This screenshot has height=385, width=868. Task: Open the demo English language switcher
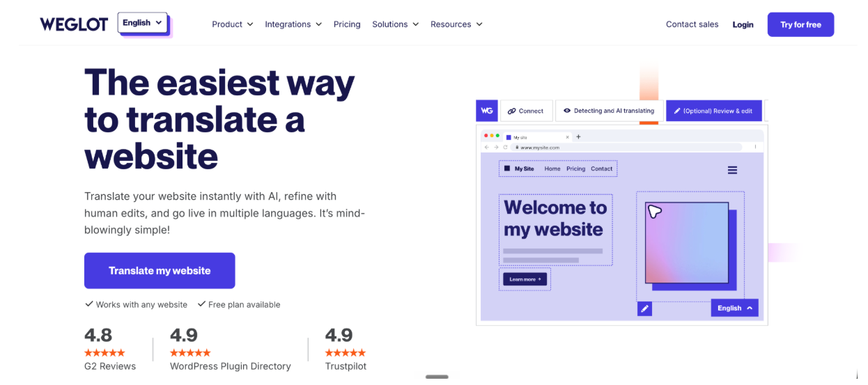[x=734, y=308]
